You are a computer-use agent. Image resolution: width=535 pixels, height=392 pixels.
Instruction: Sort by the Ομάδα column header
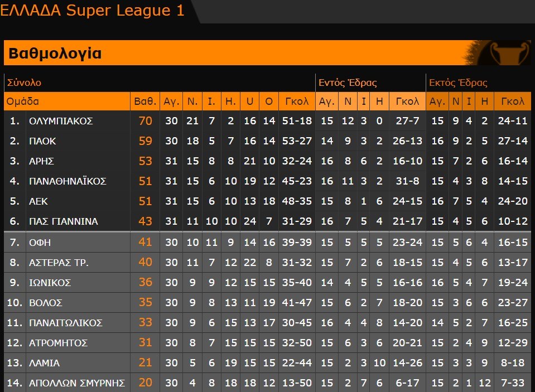(23, 101)
